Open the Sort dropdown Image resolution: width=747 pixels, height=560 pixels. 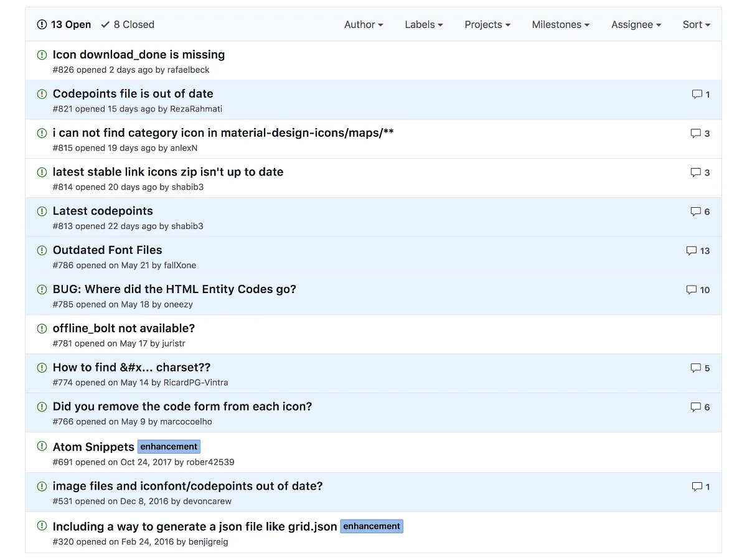[697, 25]
